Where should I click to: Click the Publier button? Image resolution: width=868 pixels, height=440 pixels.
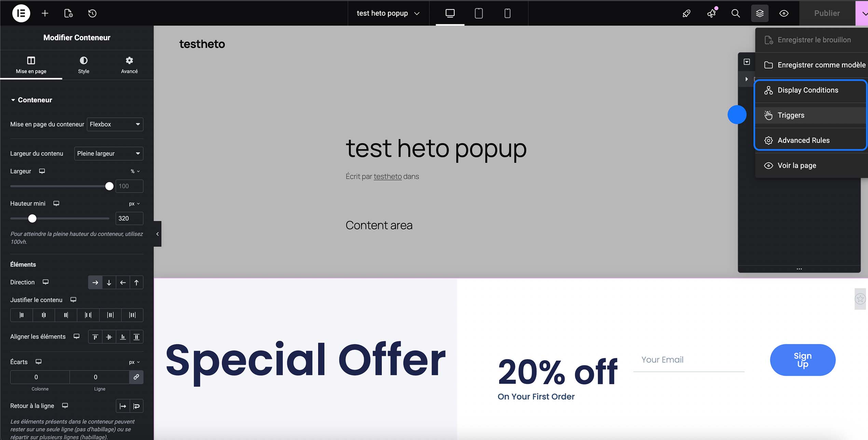pos(827,13)
